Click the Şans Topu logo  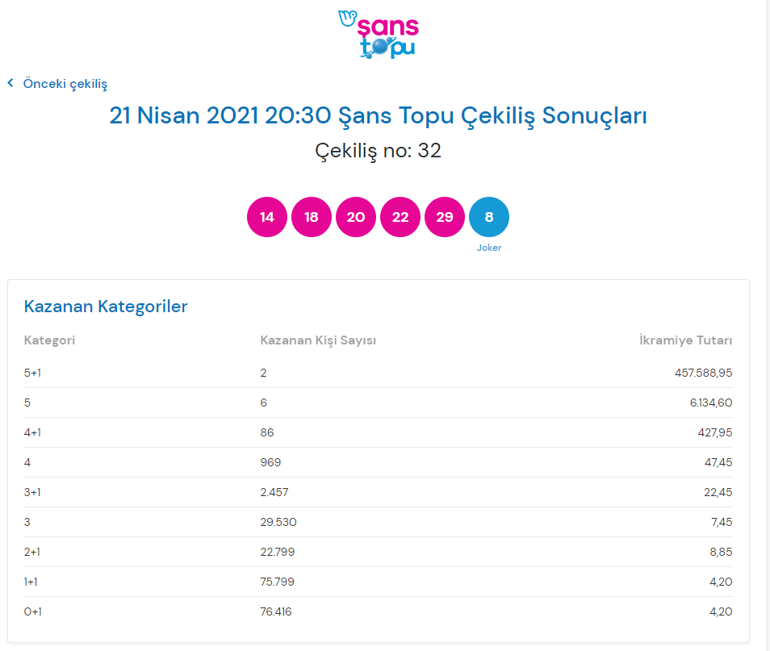pyautogui.click(x=378, y=34)
